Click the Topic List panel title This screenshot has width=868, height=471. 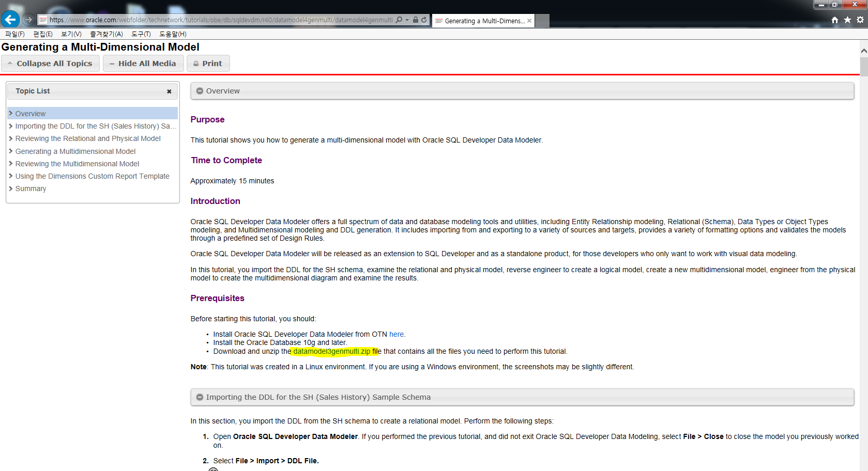pyautogui.click(x=33, y=91)
